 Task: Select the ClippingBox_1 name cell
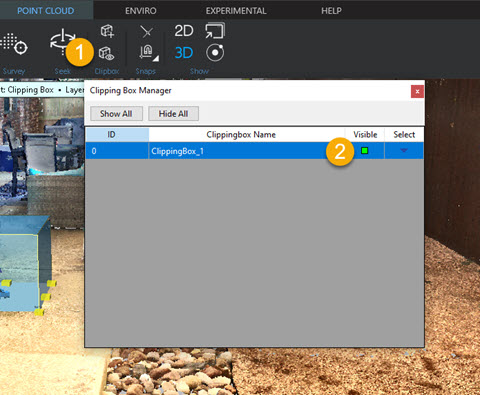click(247, 151)
